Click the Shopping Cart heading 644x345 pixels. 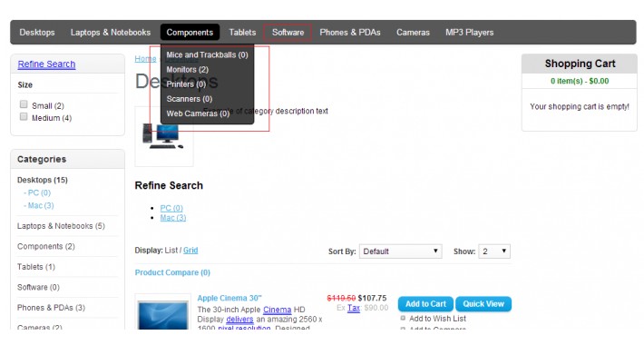pos(580,64)
